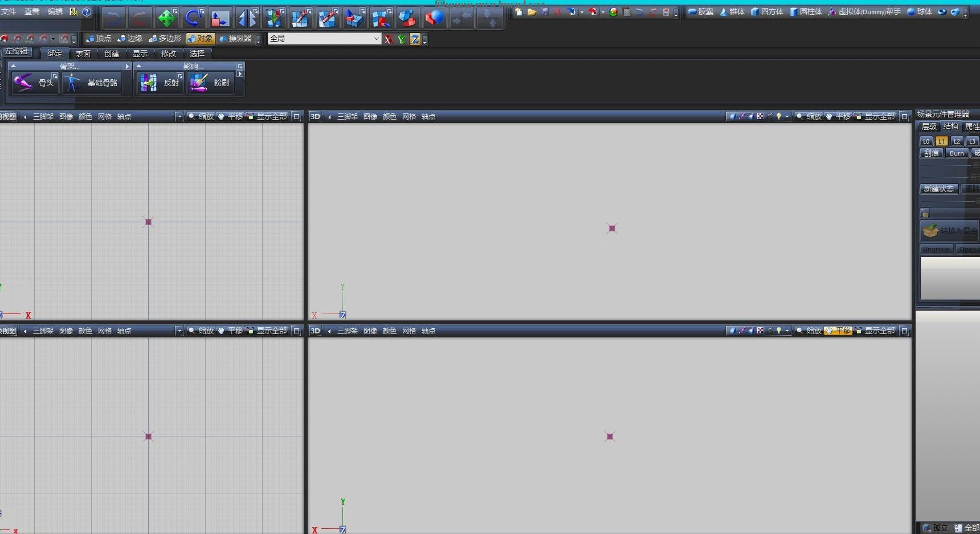This screenshot has width=980, height=534.
Task: Click the light bulb icon, bottom 3D viewport
Action: pyautogui.click(x=779, y=331)
